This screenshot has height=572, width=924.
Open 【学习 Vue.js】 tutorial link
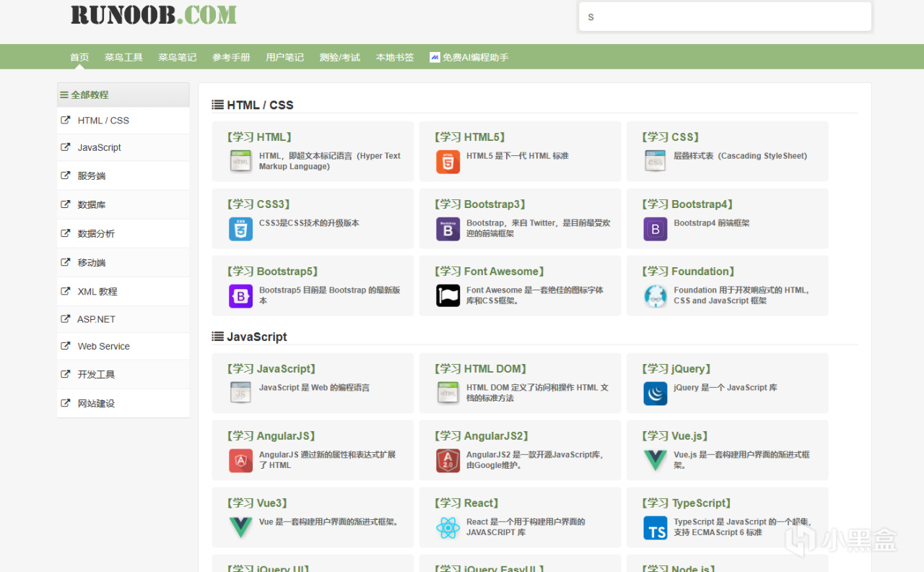pos(676,436)
